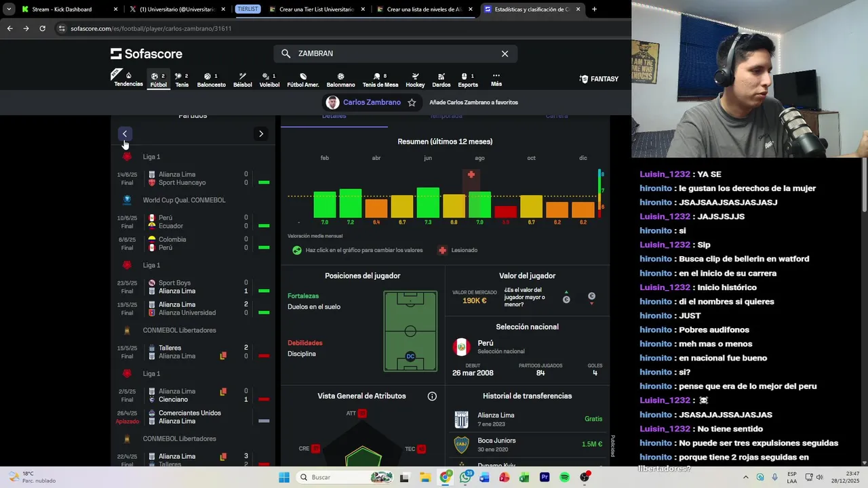Open Talleres vs Alianza Lima 15/5/25 match
868x488 pixels.
[193, 352]
